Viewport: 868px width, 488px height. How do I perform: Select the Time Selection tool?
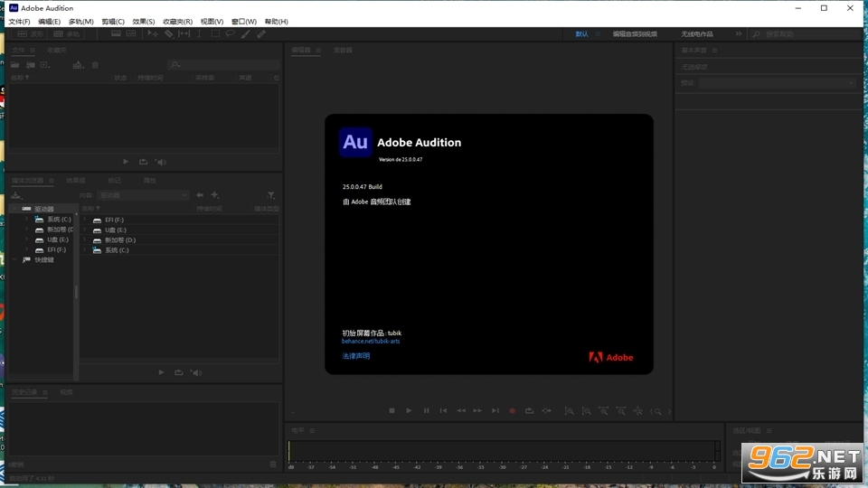(x=199, y=33)
